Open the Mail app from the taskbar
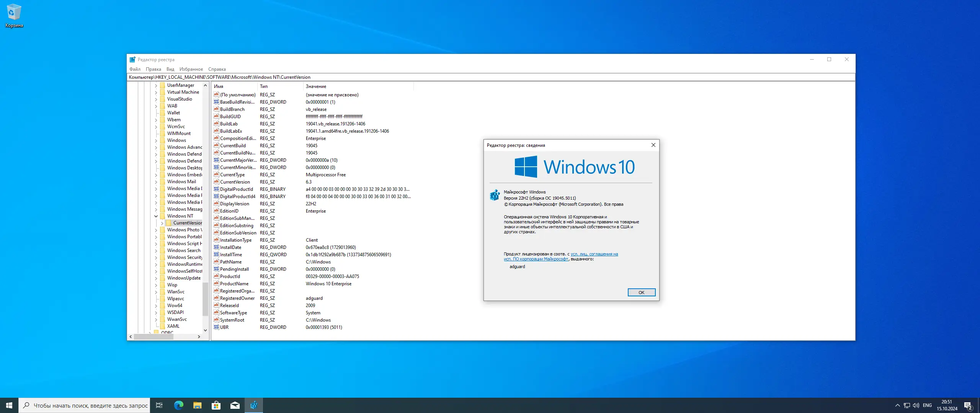 click(x=235, y=405)
